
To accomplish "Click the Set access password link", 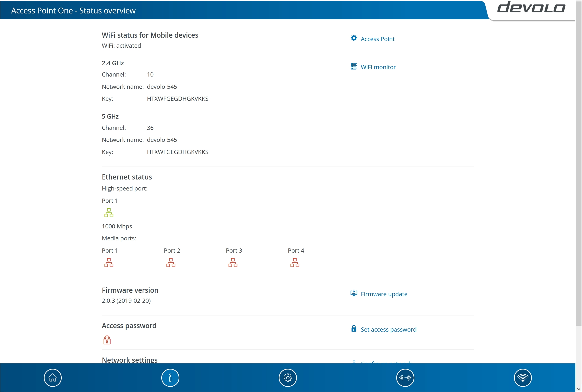I will [388, 329].
